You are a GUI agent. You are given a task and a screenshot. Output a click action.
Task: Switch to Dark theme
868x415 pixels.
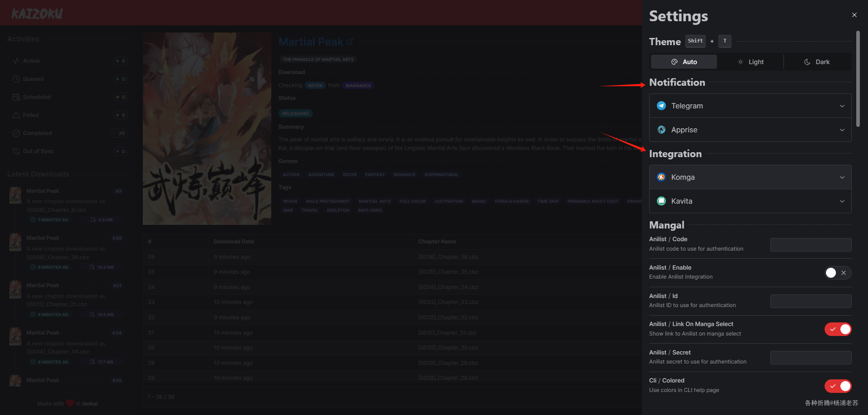coord(817,62)
